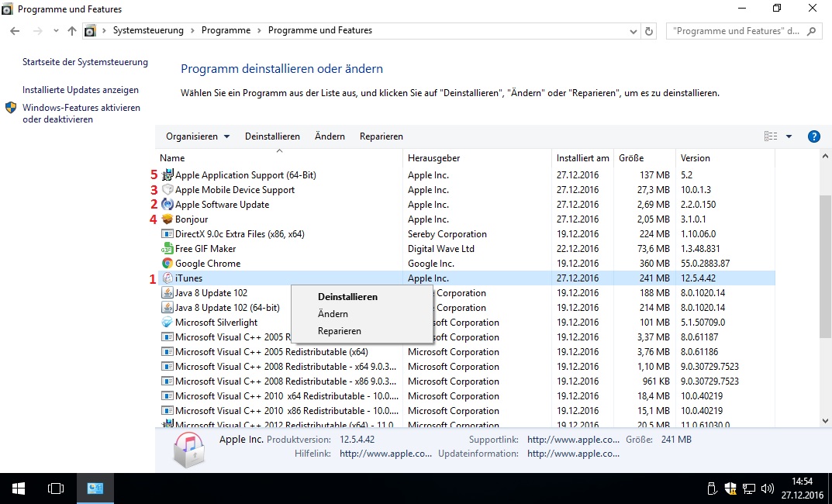Image resolution: width=832 pixels, height=504 pixels.
Task: Select Microsoft Visual C++ 2010 x86 Redistributable row
Action: pos(467,411)
